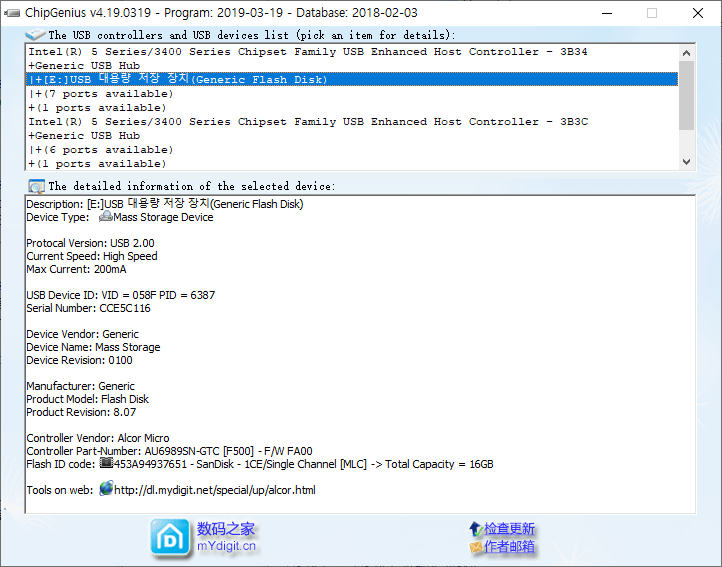Click the Total Capacity = 16GB text
Viewport: 722px width, 567px height.
[439, 464]
